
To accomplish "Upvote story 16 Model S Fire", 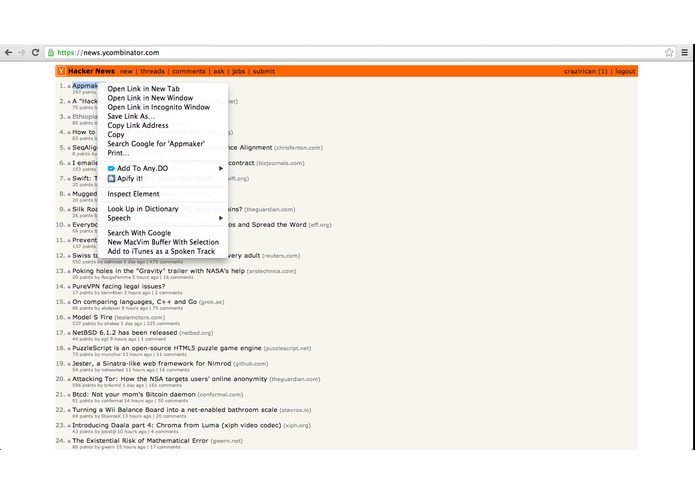I will click(69, 318).
